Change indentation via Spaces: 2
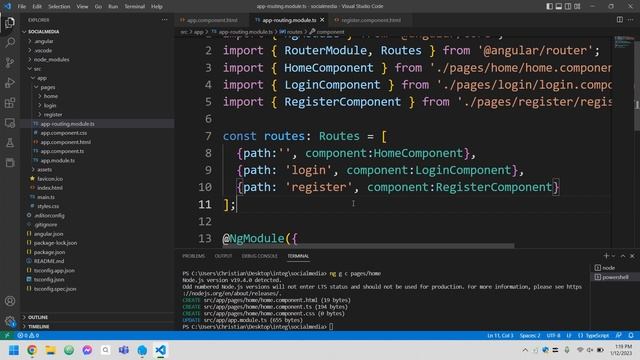 tap(530, 336)
